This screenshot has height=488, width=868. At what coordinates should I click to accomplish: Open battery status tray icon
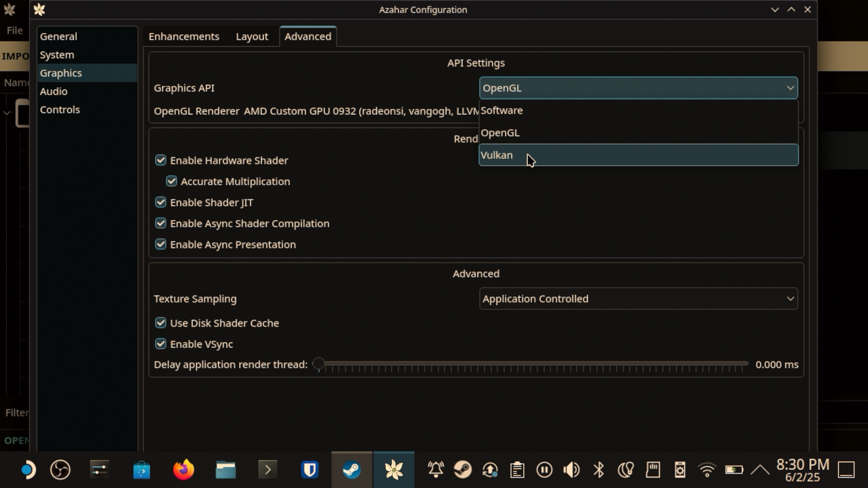coord(734,470)
